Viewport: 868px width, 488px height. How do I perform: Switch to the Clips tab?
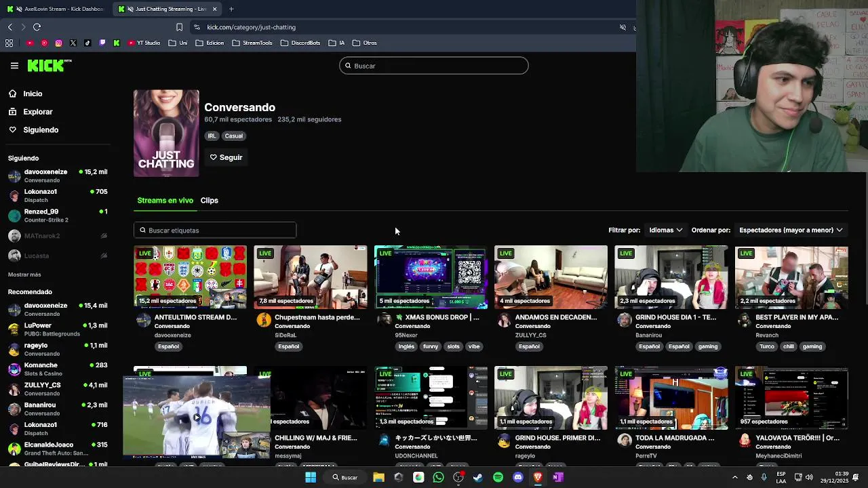pyautogui.click(x=209, y=201)
